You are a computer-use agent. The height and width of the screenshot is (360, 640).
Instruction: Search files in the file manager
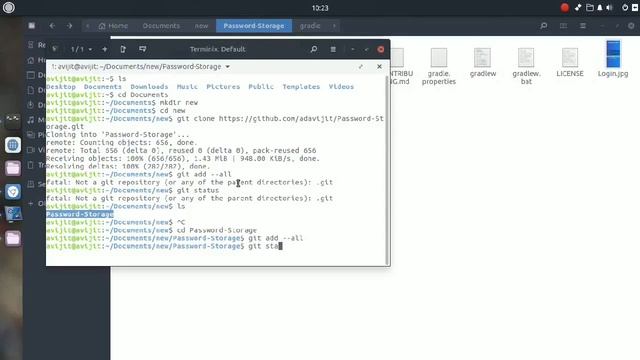544,26
